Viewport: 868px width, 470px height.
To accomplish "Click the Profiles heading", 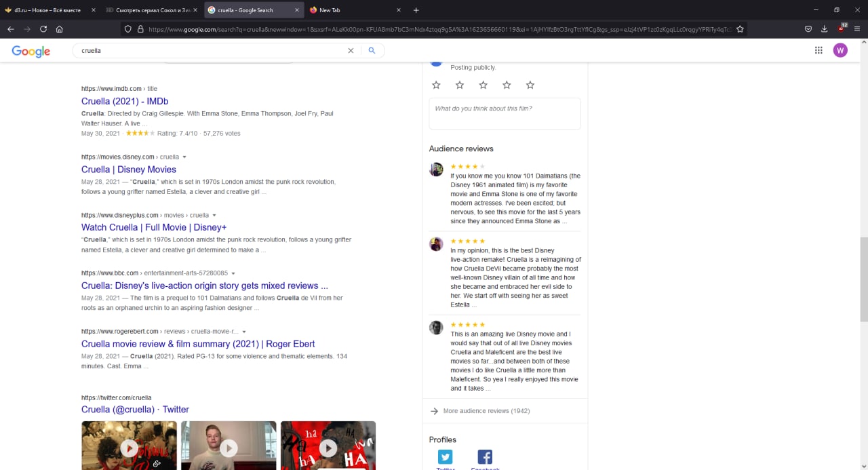I will tap(443, 439).
